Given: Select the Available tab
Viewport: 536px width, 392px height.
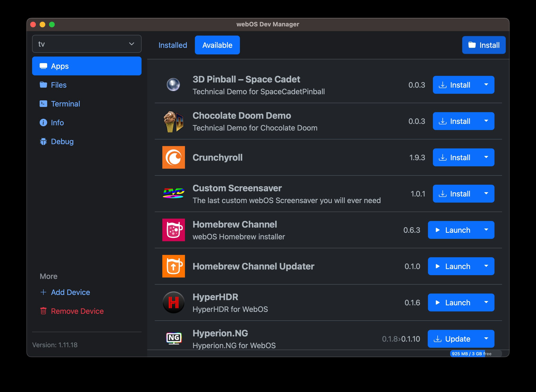Looking at the screenshot, I should [x=217, y=45].
